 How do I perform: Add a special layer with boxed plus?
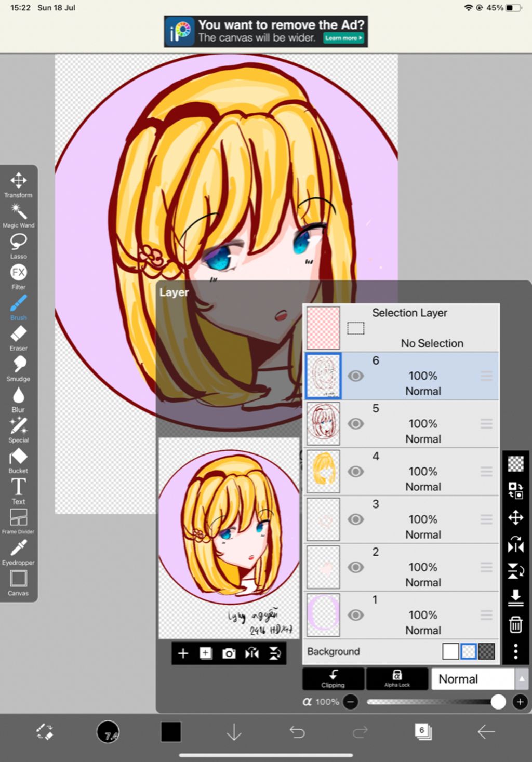pos(206,653)
